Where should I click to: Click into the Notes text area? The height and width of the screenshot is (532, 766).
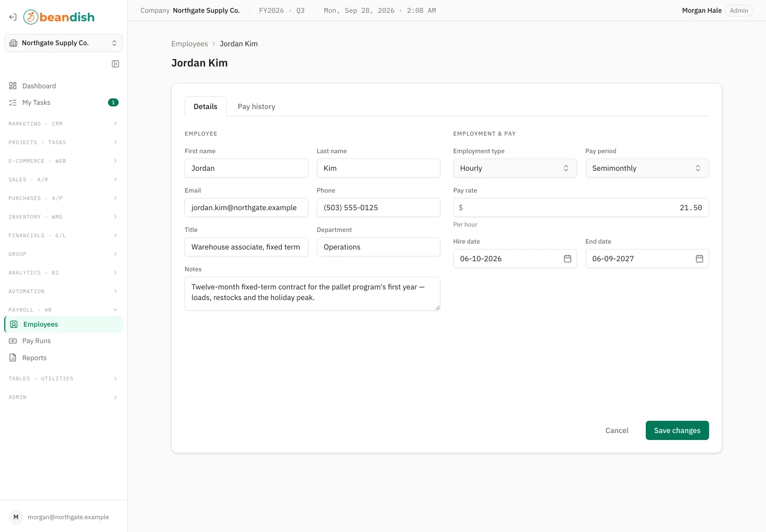(x=312, y=294)
